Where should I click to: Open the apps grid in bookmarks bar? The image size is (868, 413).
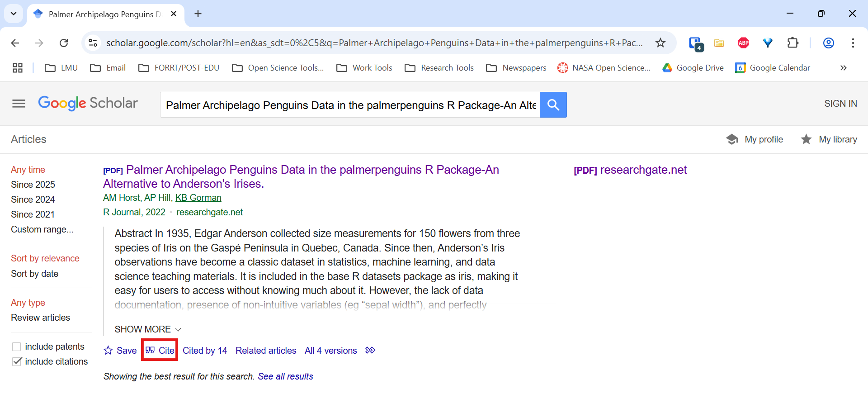pos(18,68)
